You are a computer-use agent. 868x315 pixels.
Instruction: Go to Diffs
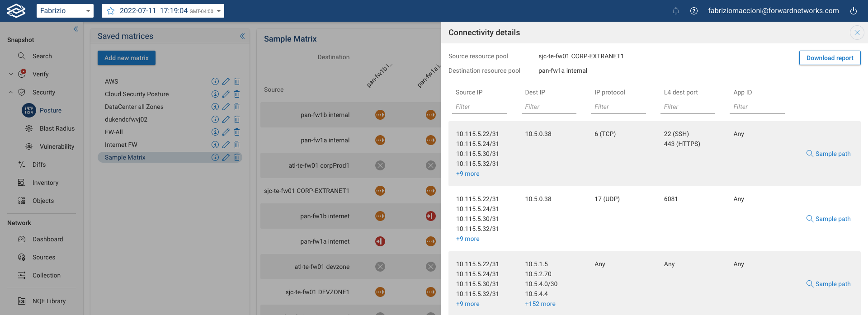pyautogui.click(x=39, y=165)
